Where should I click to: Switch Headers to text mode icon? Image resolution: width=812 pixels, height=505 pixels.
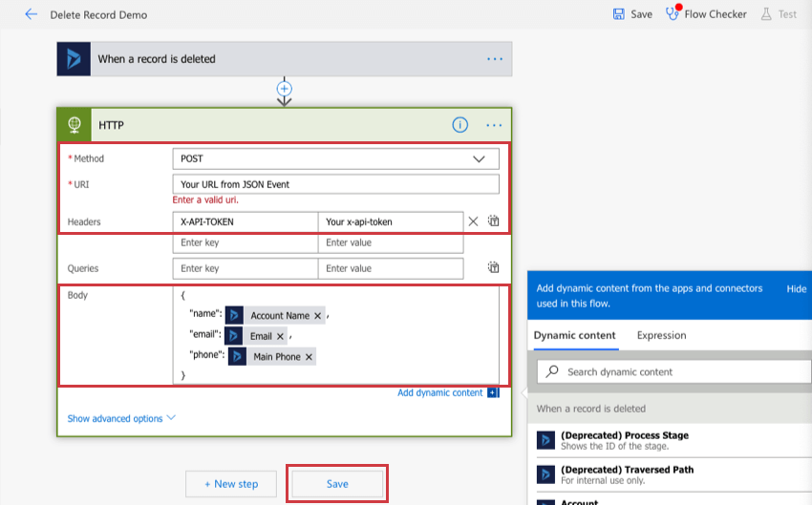point(493,221)
